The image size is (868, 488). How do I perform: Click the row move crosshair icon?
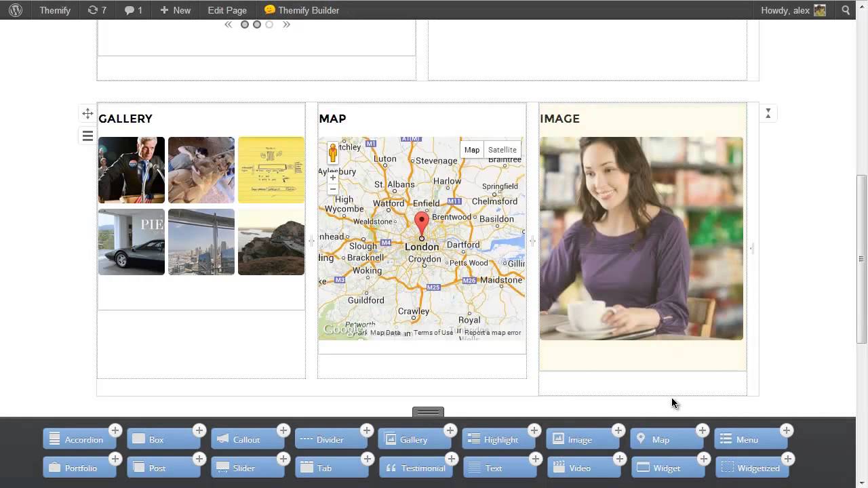tap(87, 114)
